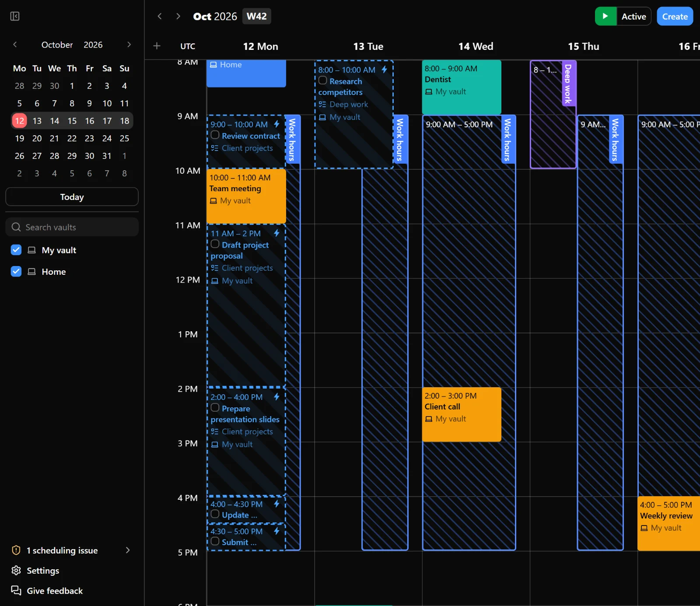Click lightning icon on Research competitors task
The width and height of the screenshot is (700, 606).
384,70
